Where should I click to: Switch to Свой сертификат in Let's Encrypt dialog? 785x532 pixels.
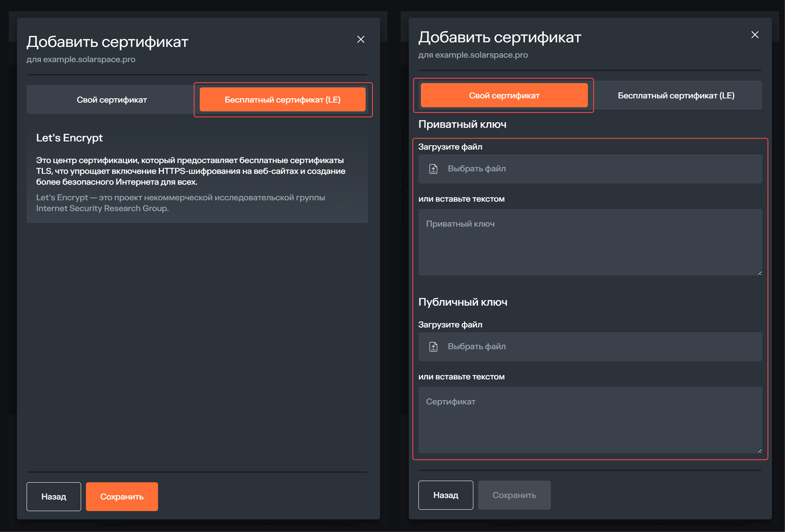(x=111, y=99)
